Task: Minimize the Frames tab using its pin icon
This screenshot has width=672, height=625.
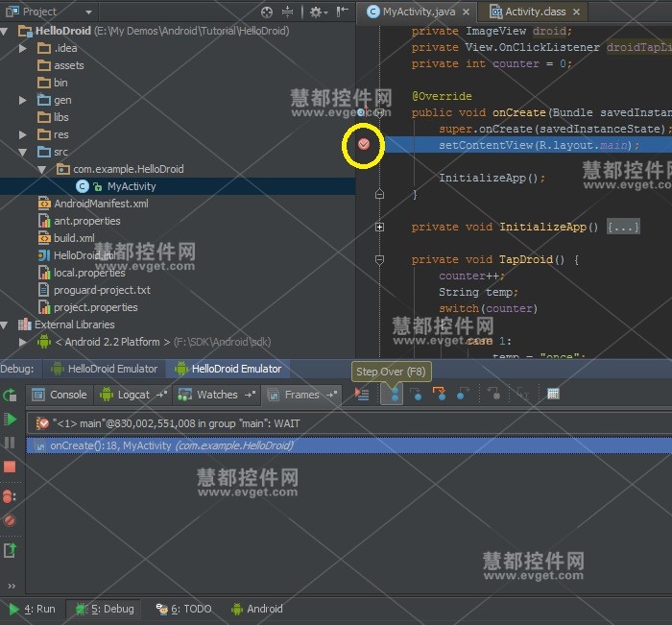Action: pyautogui.click(x=332, y=394)
